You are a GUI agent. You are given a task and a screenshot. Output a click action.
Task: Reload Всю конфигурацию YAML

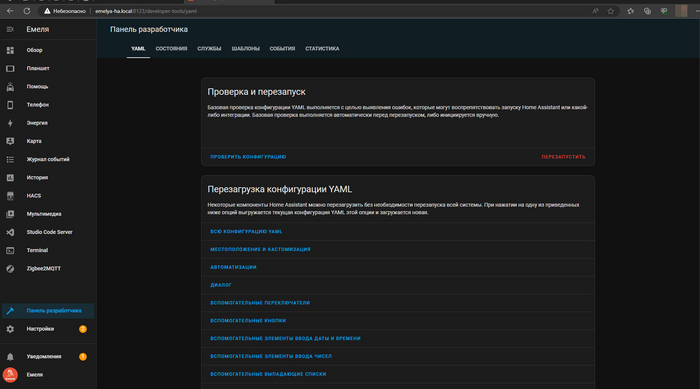pos(246,231)
